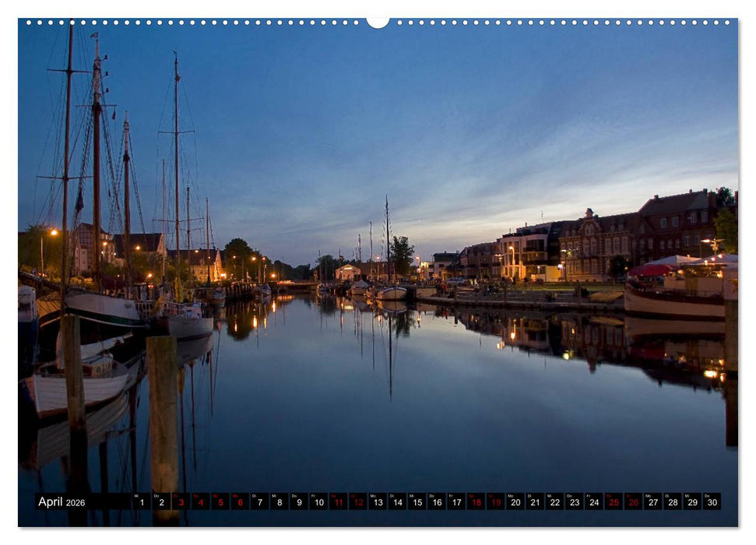Click the red date 19 cell
This screenshot has height=545, width=756.
[495, 502]
